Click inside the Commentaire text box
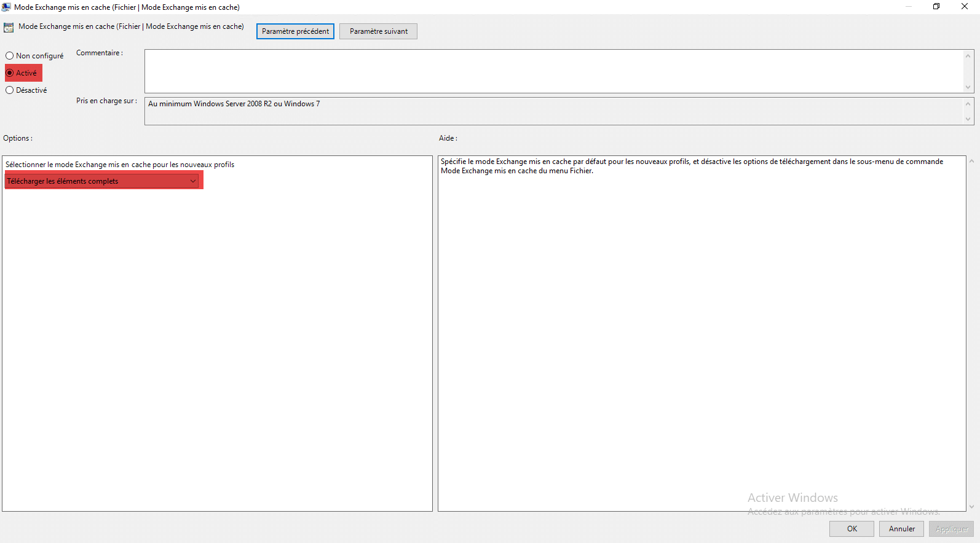Image resolution: width=980 pixels, height=543 pixels. tap(553, 71)
